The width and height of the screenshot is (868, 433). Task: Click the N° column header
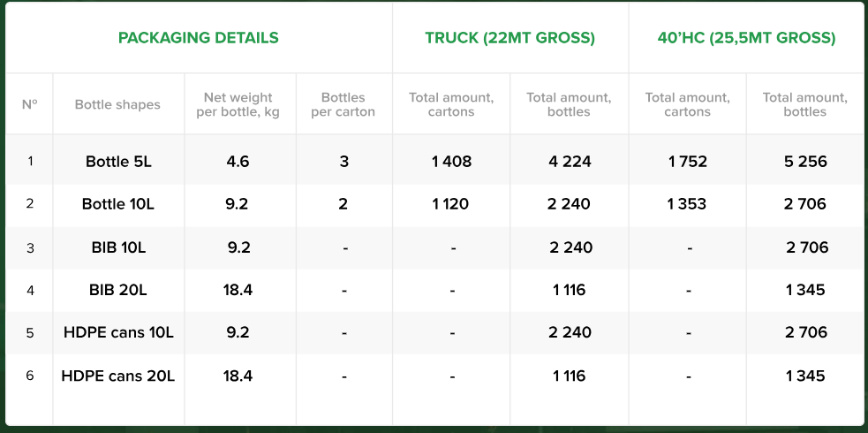(30, 104)
